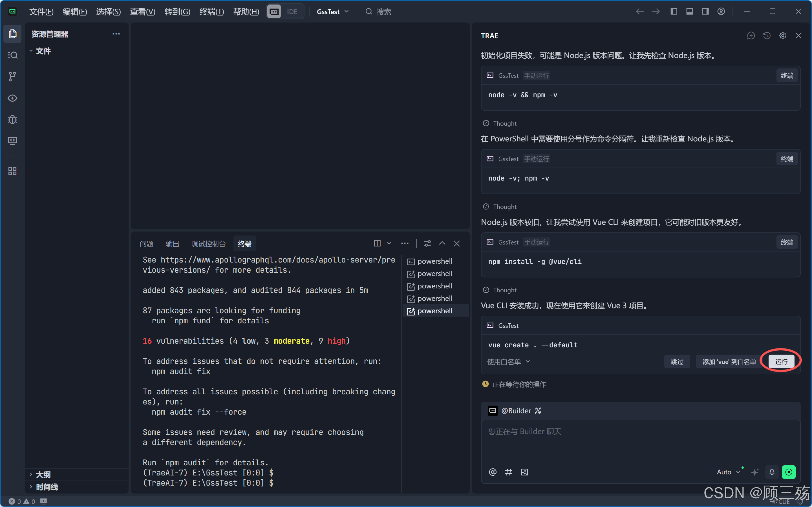Open the Run and Debug bug icon

pyautogui.click(x=12, y=119)
